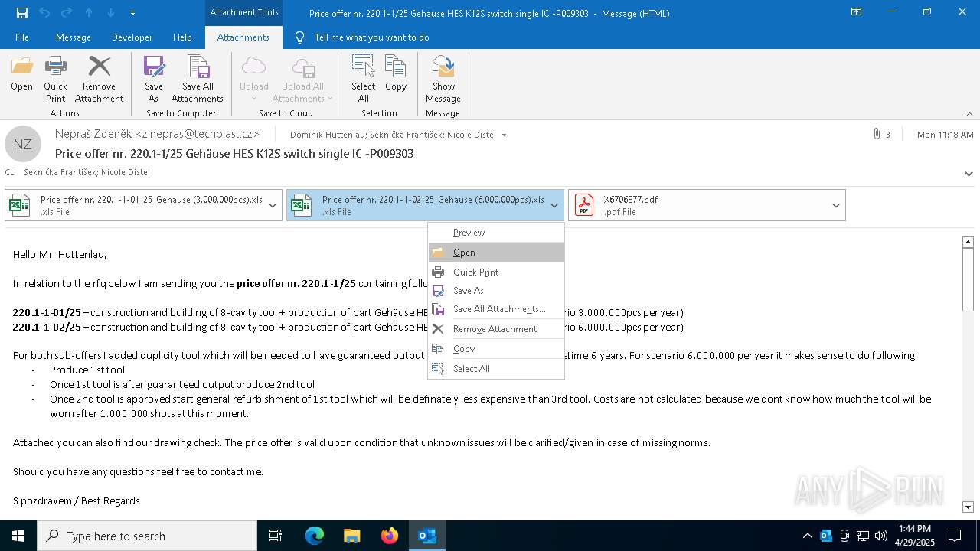The width and height of the screenshot is (980, 551).
Task: Click the 3.000.000pcs xls attachment name
Action: coord(152,200)
